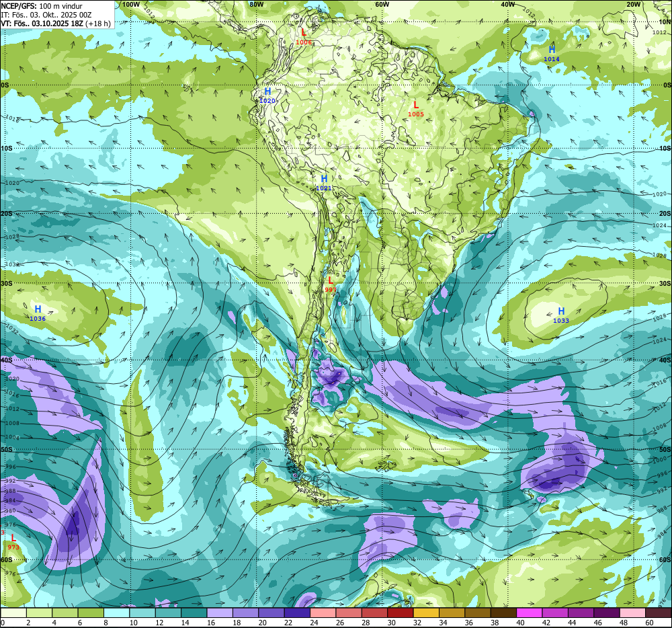Pick the legend swatch between 42 and 44
The width and height of the screenshot is (672, 628).
pos(555,613)
